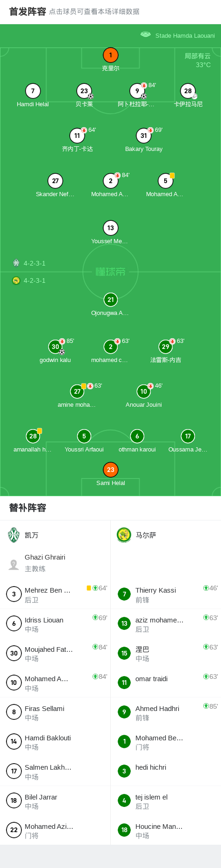Click the Stade Hamda Laouani stadium icon

coord(146,34)
